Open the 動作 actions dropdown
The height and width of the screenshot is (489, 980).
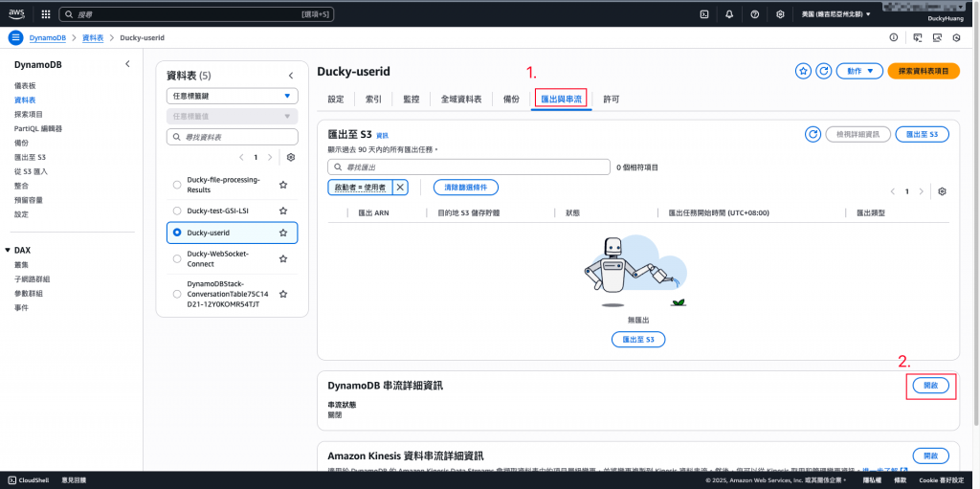pos(859,71)
